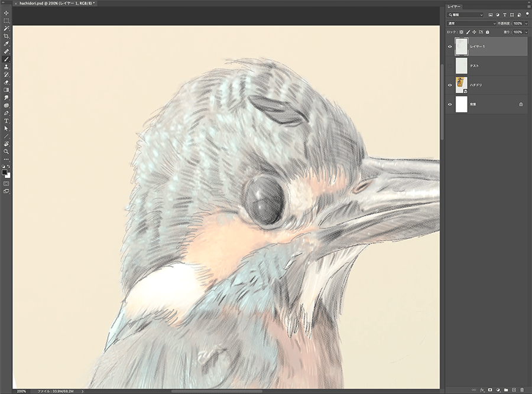
Task: Create a new group with folder button
Action: pyautogui.click(x=506, y=390)
